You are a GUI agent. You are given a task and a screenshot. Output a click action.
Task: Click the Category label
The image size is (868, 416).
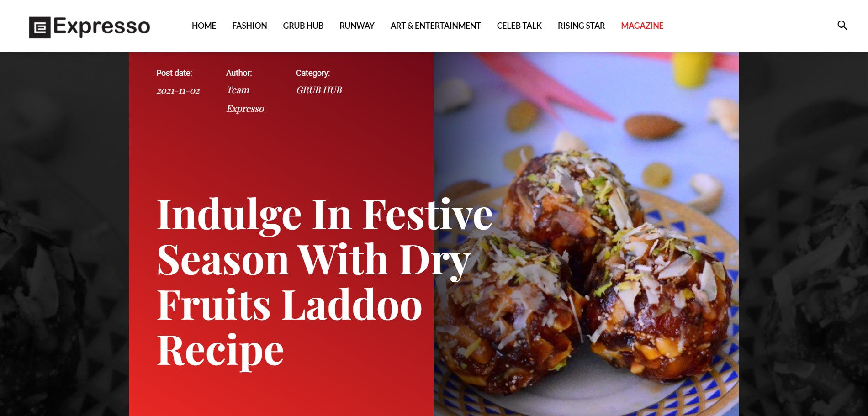tap(312, 73)
